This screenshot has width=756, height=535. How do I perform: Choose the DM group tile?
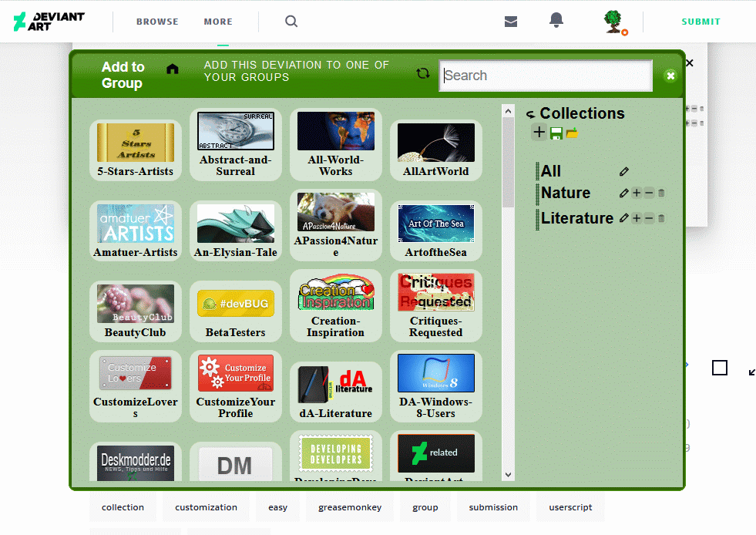[236, 462]
